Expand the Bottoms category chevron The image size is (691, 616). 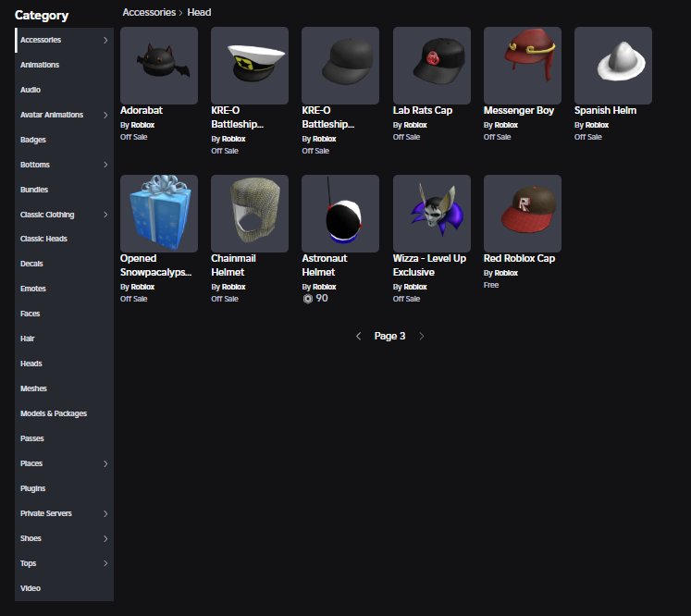pyautogui.click(x=105, y=165)
